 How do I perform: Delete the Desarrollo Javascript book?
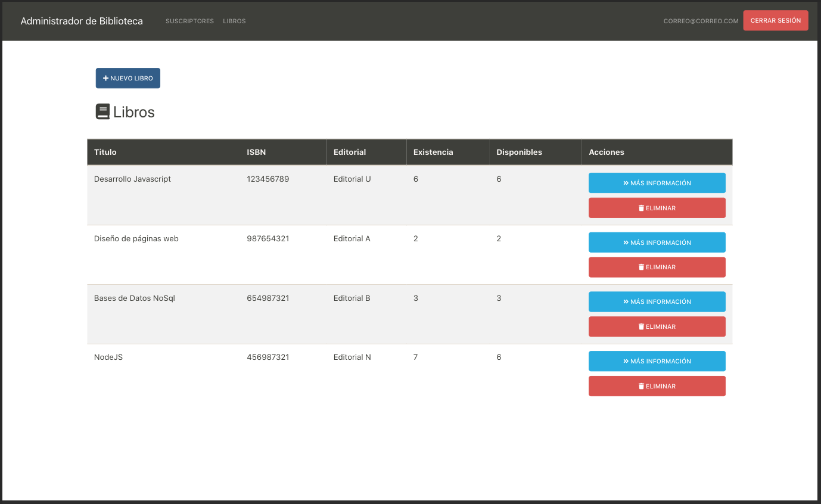[x=657, y=208]
